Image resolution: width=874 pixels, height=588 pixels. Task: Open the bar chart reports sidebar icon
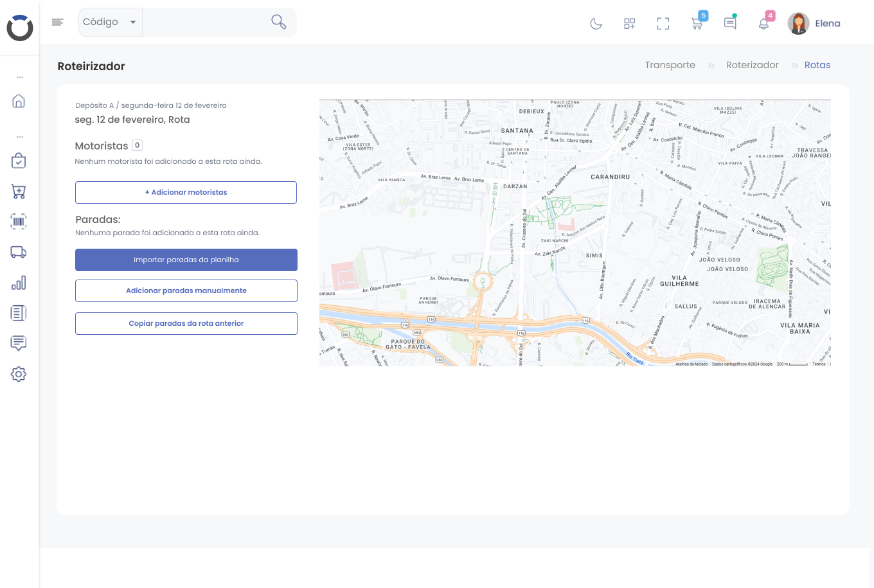(19, 283)
